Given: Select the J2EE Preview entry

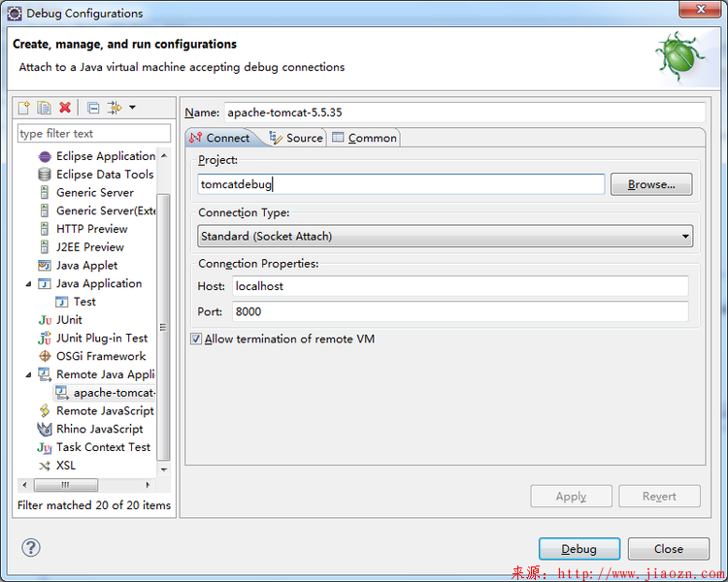Looking at the screenshot, I should 90,247.
